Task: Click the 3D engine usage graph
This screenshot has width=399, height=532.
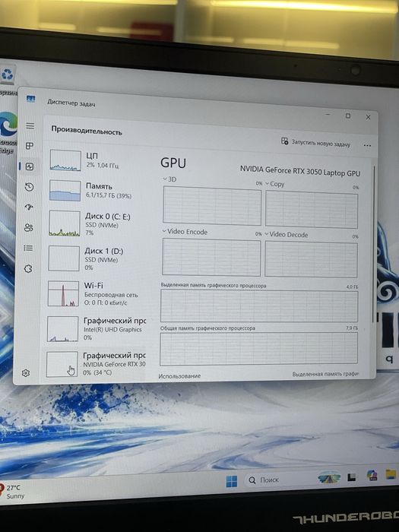Action: [x=212, y=206]
